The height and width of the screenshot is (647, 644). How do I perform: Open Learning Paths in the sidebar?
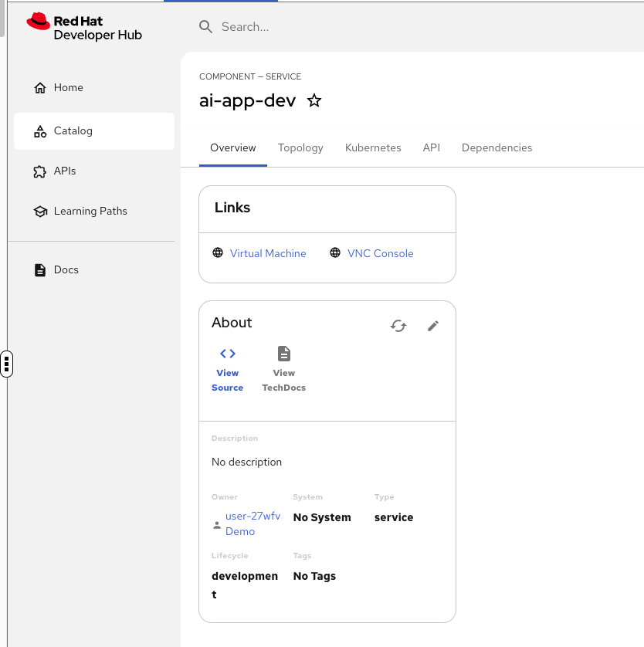(90, 212)
